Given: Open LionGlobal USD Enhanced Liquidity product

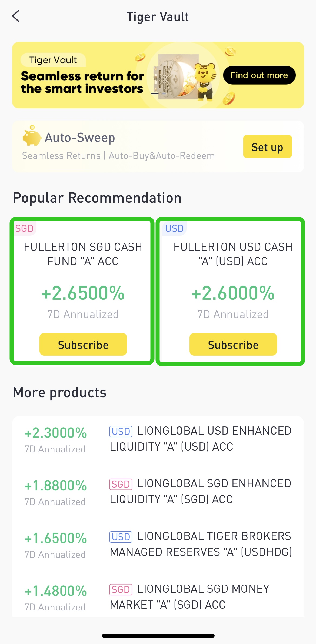Looking at the screenshot, I should click(x=200, y=439).
